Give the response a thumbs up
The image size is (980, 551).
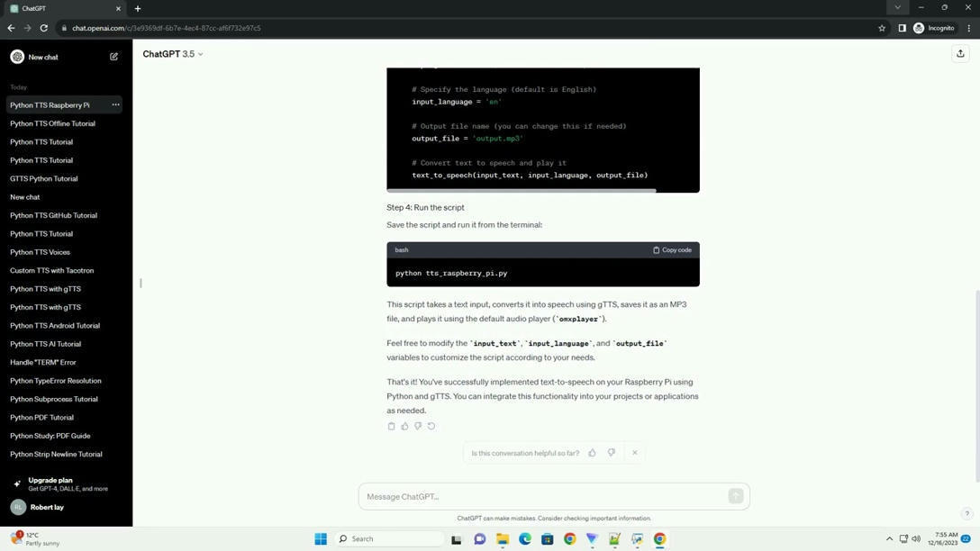click(404, 426)
